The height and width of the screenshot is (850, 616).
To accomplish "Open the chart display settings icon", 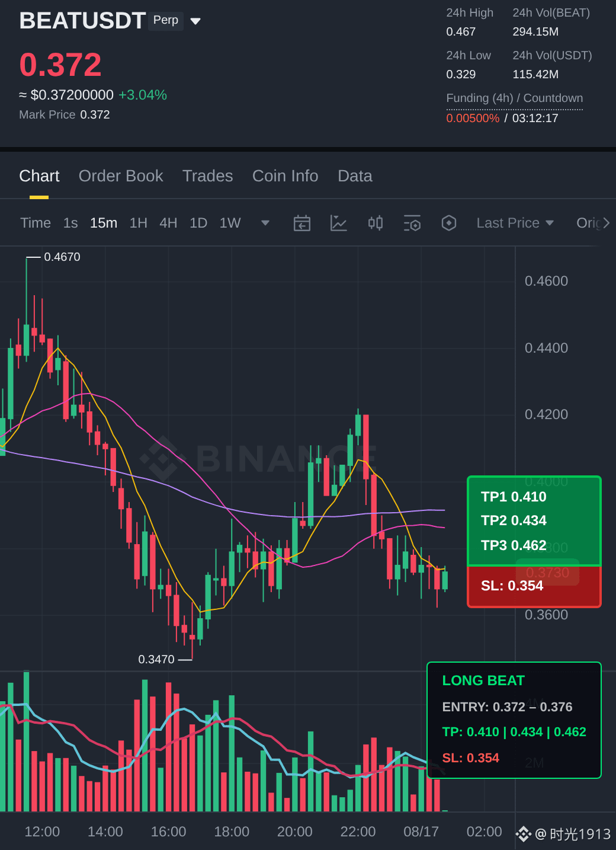I will click(412, 223).
